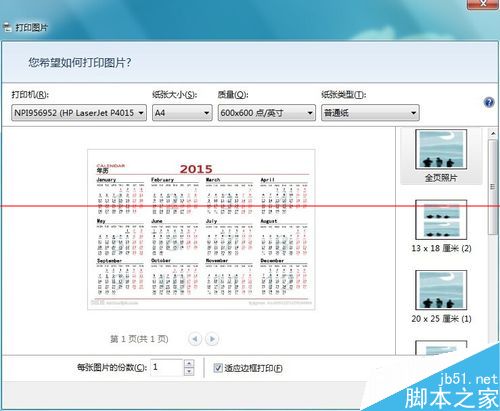The image size is (500, 411).
Task: Click the layout list scroll-up arrow
Action: point(493,134)
